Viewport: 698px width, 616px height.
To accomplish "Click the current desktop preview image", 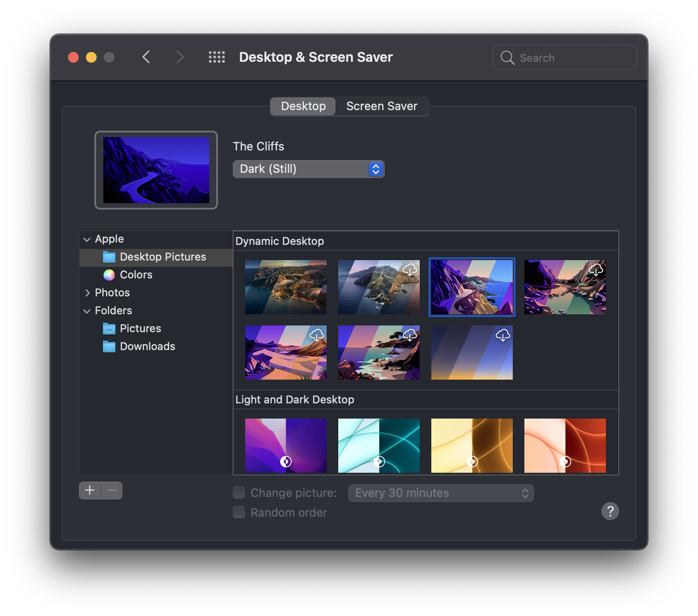I will tap(156, 170).
